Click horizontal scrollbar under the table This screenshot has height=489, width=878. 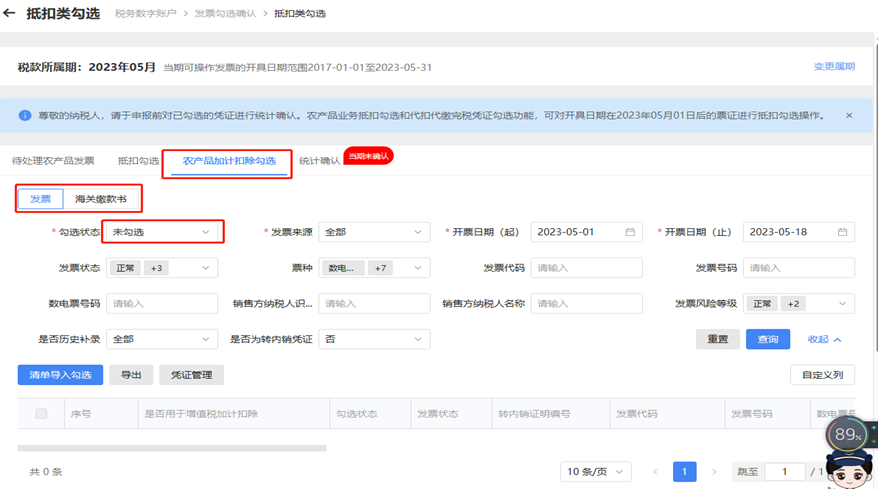click(172, 448)
